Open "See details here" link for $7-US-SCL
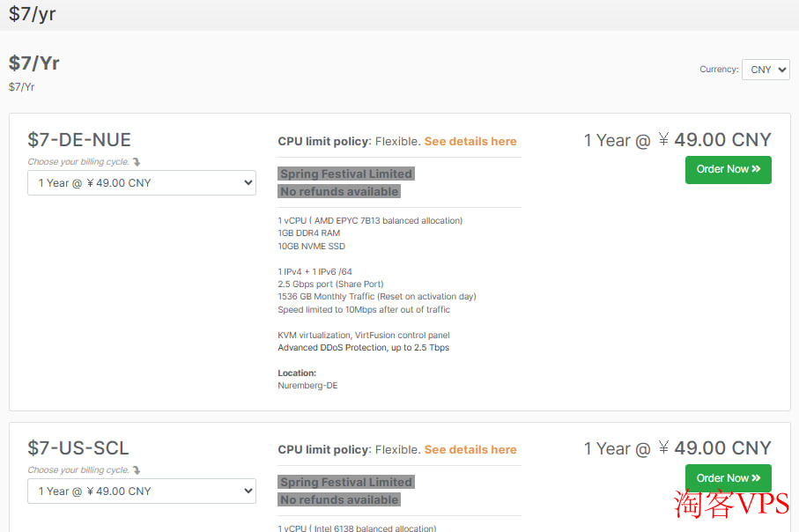Viewport: 799px width, 532px height. [470, 449]
